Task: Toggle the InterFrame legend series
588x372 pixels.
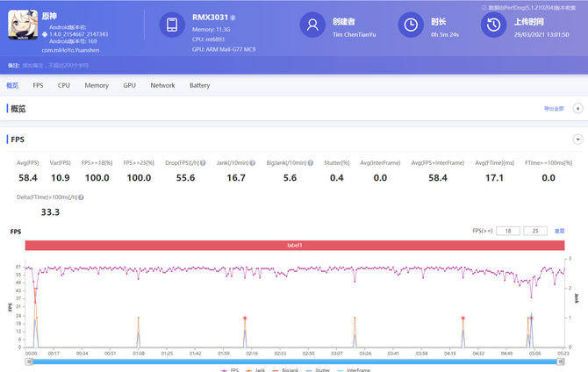Action: (354, 369)
